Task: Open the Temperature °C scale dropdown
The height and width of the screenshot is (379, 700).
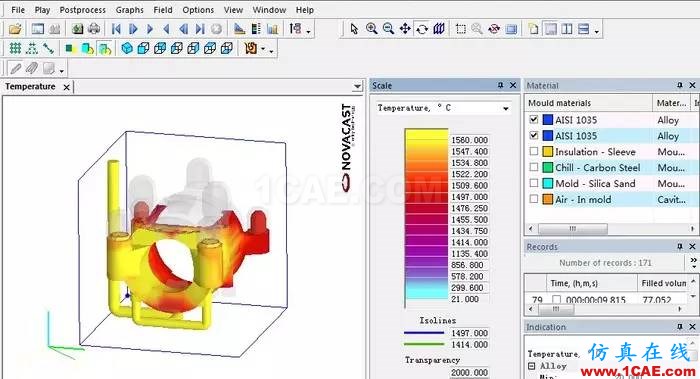Action: pyautogui.click(x=506, y=108)
